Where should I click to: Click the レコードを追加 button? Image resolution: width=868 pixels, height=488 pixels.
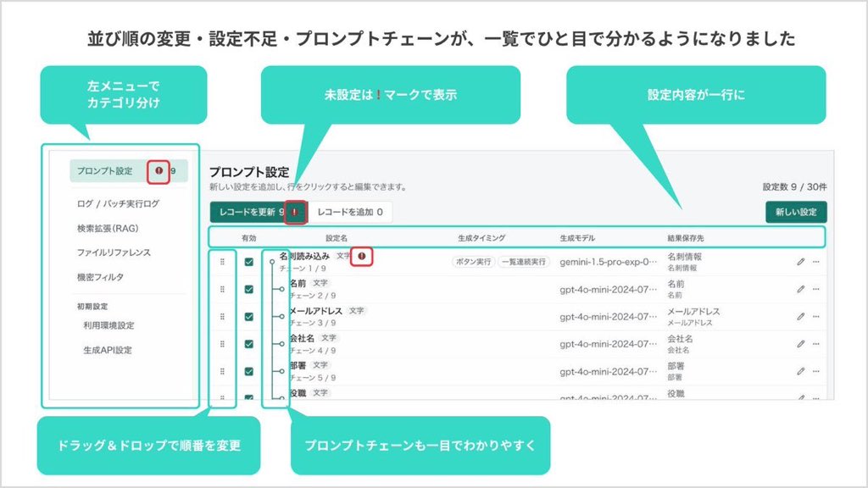[350, 212]
